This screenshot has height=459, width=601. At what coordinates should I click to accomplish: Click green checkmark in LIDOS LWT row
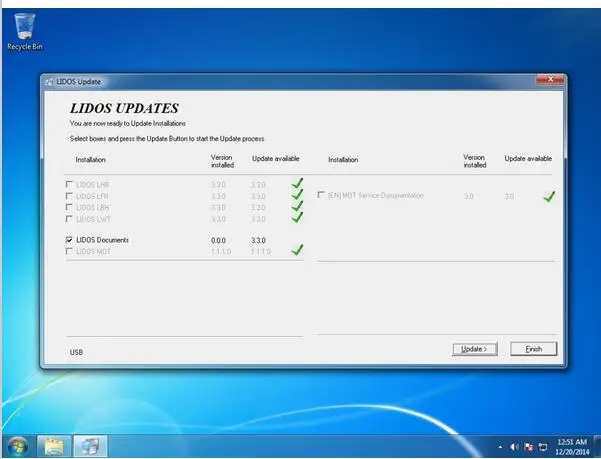pos(297,218)
